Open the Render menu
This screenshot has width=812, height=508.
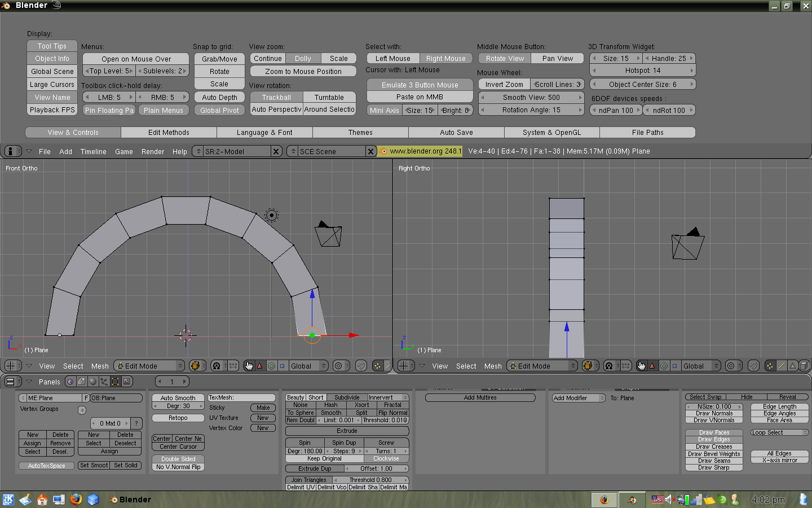point(153,151)
